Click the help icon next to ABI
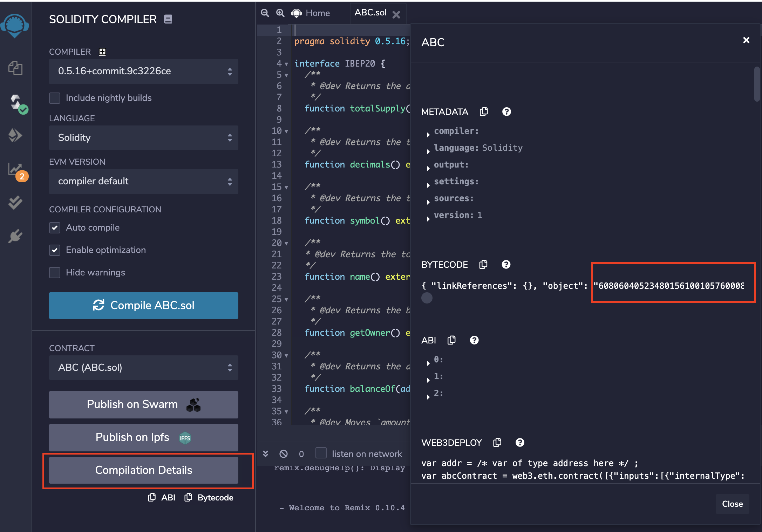Viewport: 762px width, 532px height. [474, 340]
